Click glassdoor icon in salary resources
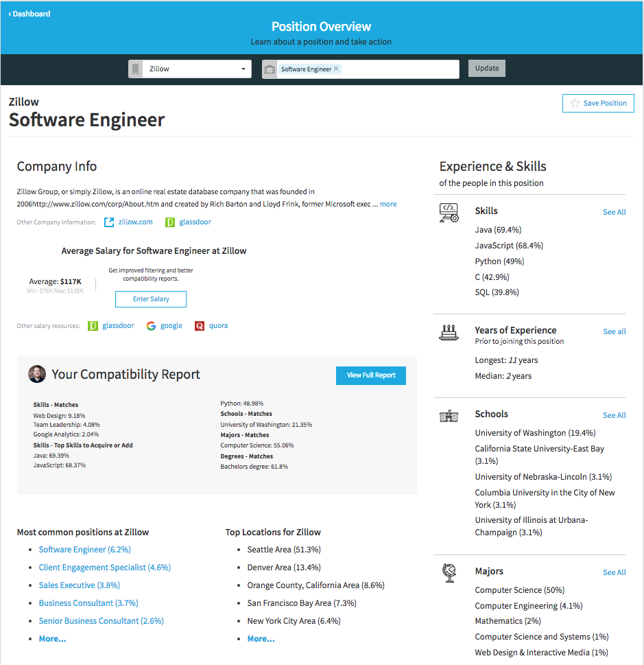The height and width of the screenshot is (665, 644). tap(93, 326)
